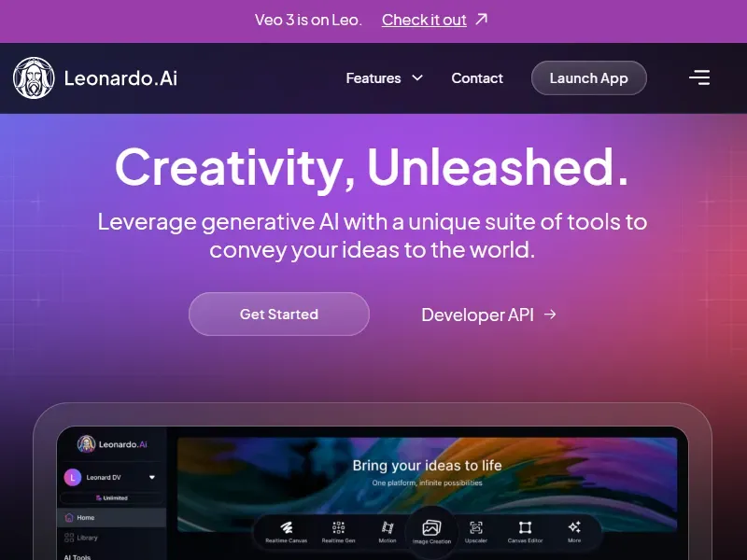This screenshot has height=560, width=747.
Task: Launch the Canvas Editor icon
Action: (x=525, y=528)
